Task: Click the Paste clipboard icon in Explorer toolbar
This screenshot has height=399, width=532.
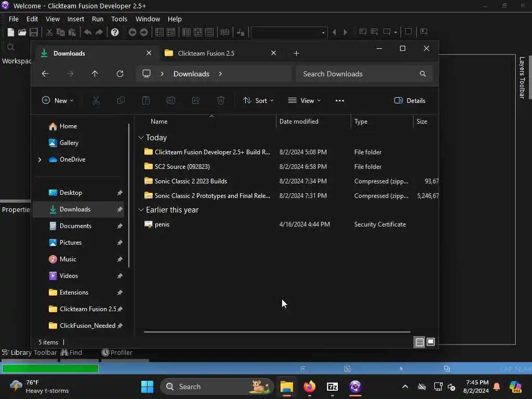Action: click(146, 100)
